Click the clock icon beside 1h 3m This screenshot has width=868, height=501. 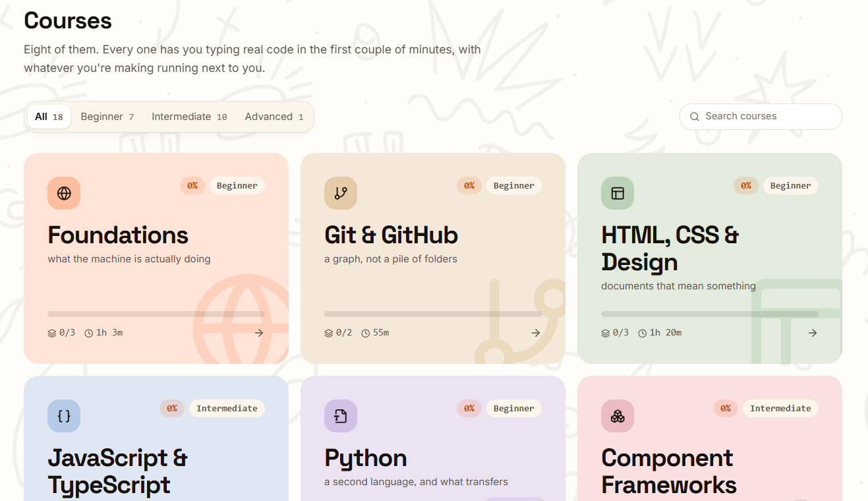(89, 333)
